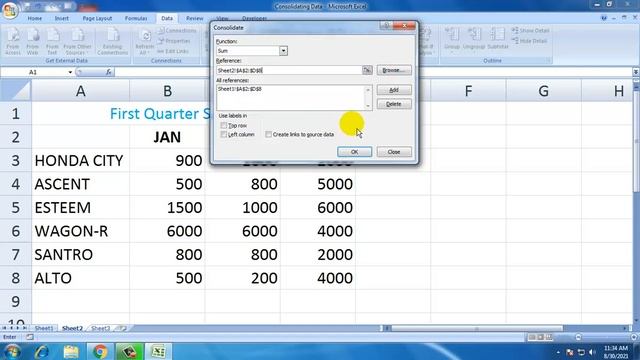Image resolution: width=640 pixels, height=360 pixels.
Task: Check Create links to source data
Action: [x=268, y=134]
